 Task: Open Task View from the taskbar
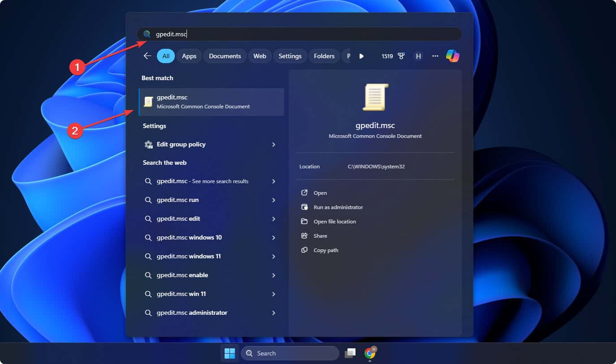[350, 353]
